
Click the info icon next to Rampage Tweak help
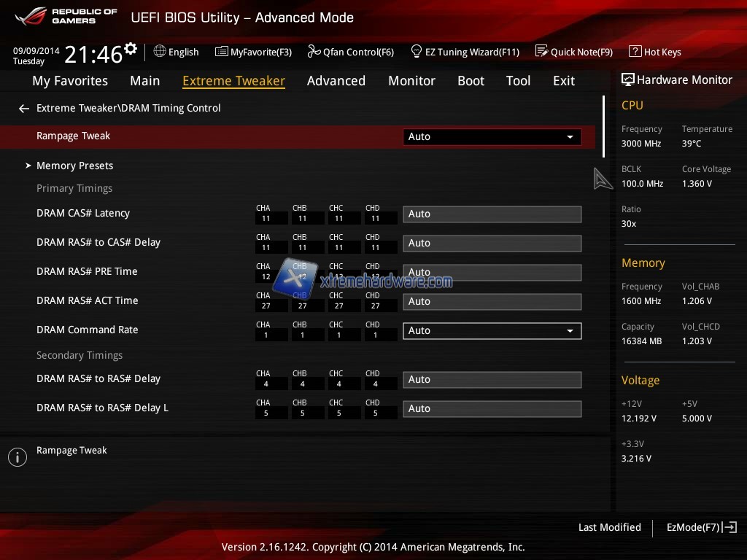[x=18, y=457]
